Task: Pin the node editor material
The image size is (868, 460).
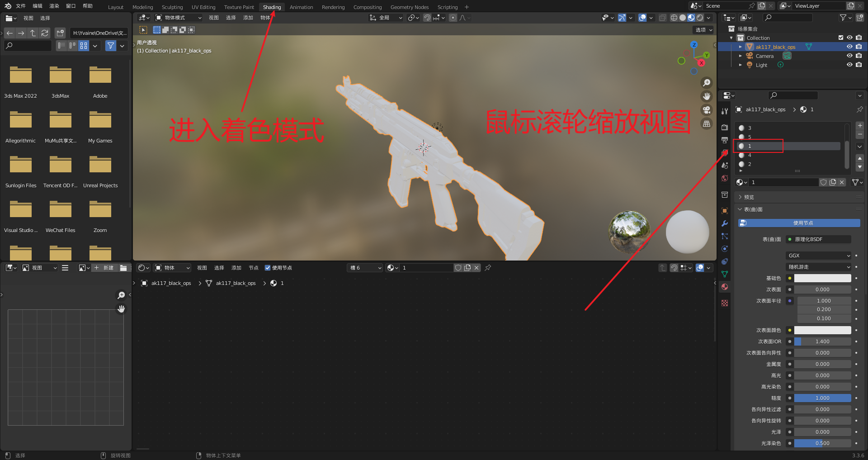Action: click(488, 268)
